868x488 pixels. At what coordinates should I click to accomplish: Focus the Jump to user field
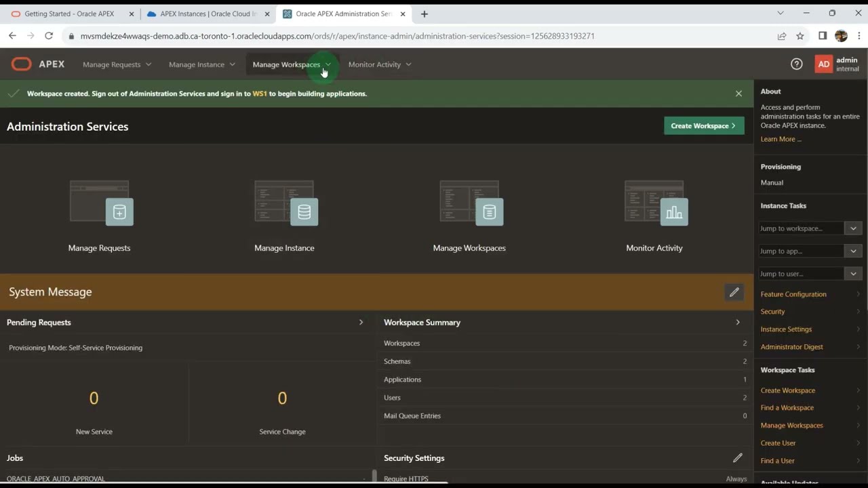pos(802,274)
